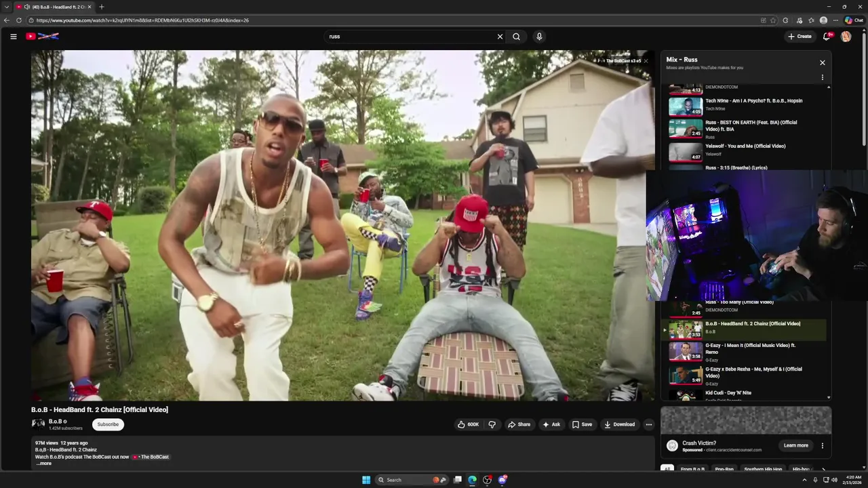This screenshot has height=488, width=868.
Task: Download the video with Download button
Action: click(620, 424)
